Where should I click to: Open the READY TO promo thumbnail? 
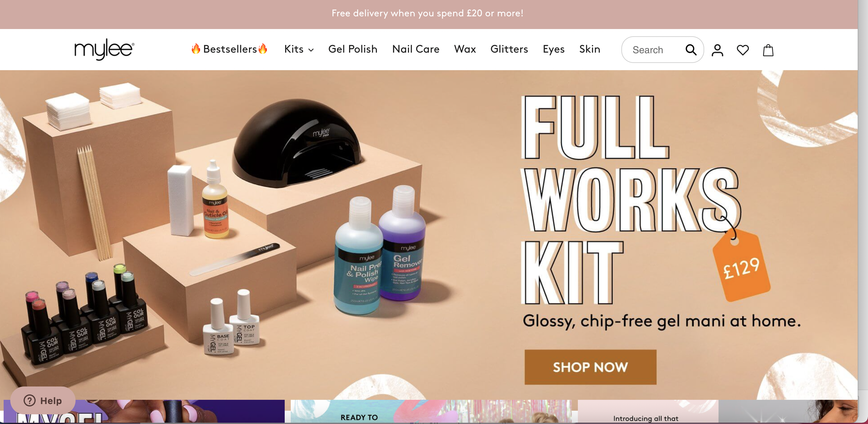pos(431,412)
